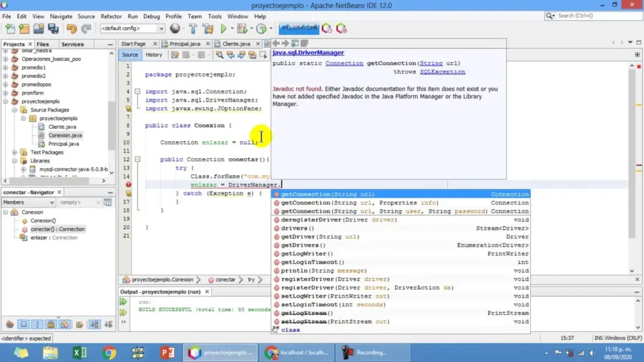Click the Clean and Build broom icon
644x362 pixels.
(x=207, y=28)
